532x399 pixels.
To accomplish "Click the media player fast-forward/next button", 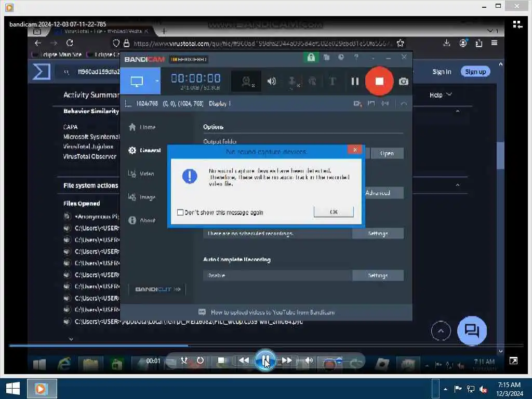I will tap(287, 361).
